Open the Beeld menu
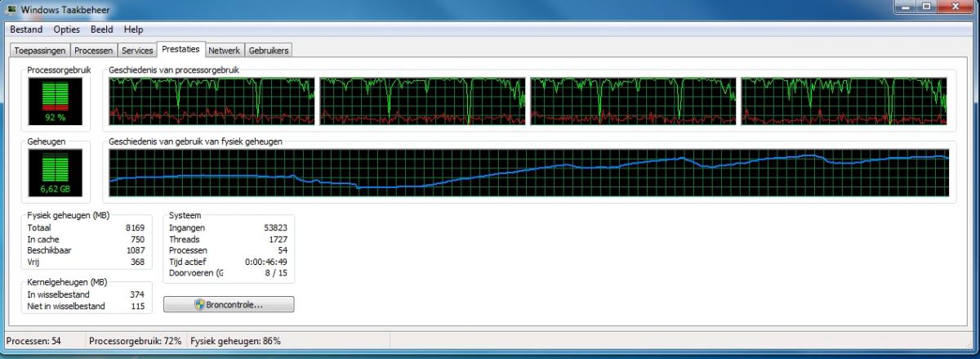 coord(102,29)
